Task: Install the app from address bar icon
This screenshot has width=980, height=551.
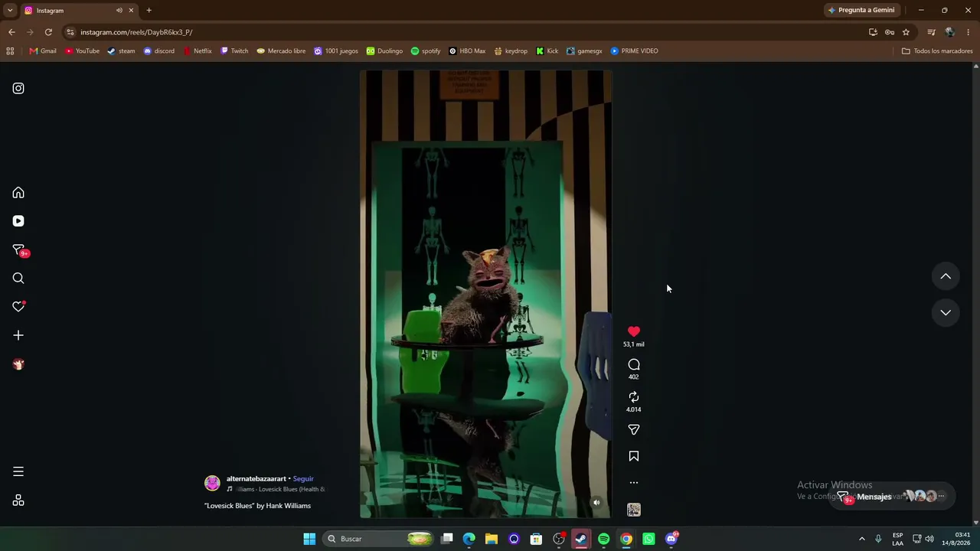Action: (873, 32)
